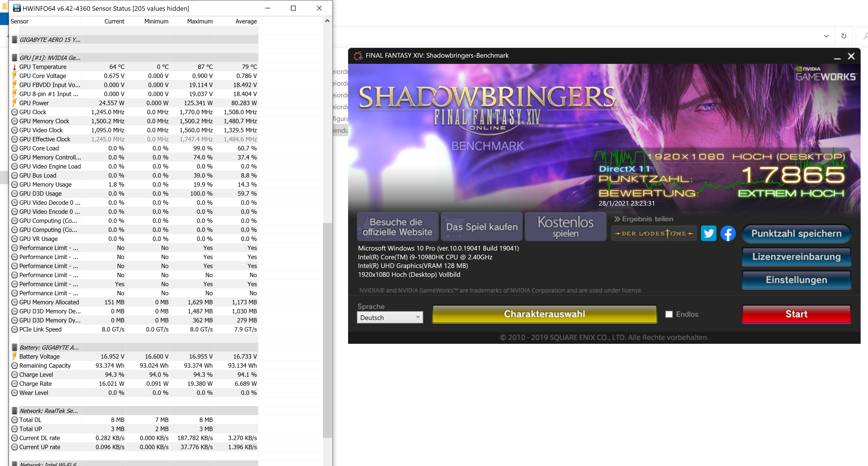The width and height of the screenshot is (868, 466).
Task: Sort by the Minimum column header
Action: (148, 21)
